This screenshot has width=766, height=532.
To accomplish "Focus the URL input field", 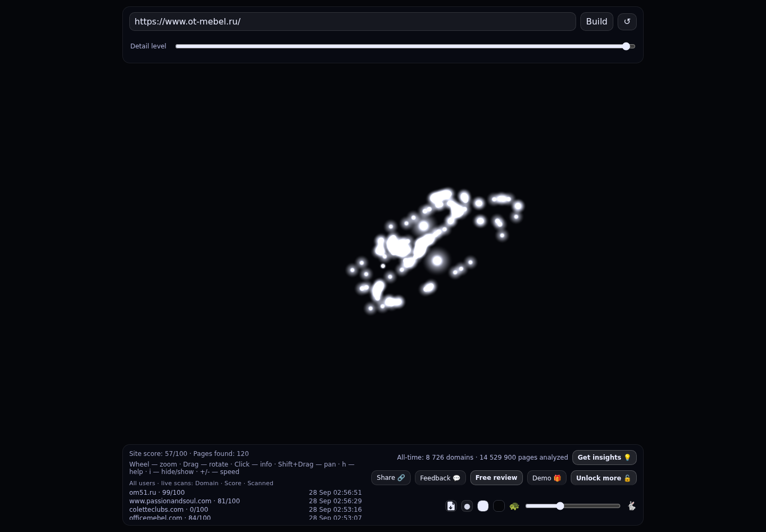I will (353, 22).
